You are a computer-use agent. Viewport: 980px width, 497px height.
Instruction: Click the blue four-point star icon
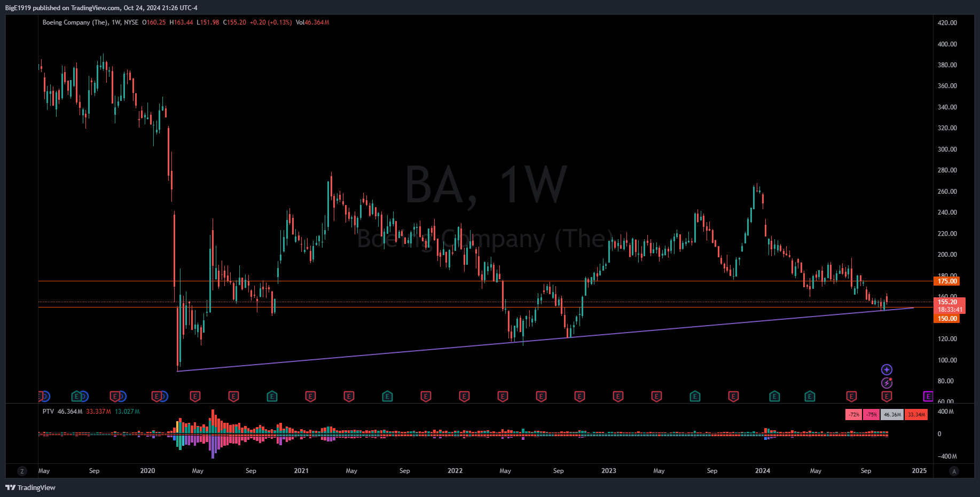pos(887,369)
